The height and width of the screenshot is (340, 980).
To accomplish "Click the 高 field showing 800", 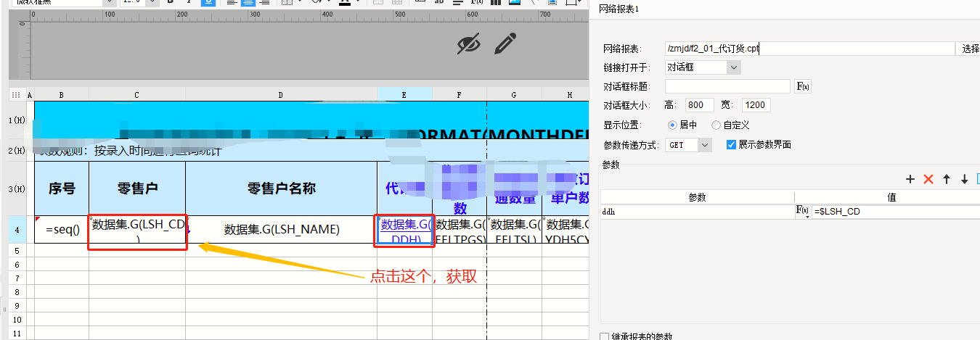I will (699, 105).
